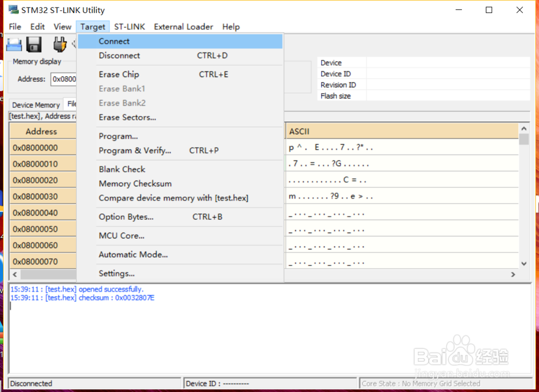The image size is (539, 392).
Task: Select Compare device memory with [test.hex]
Action: [180, 198]
